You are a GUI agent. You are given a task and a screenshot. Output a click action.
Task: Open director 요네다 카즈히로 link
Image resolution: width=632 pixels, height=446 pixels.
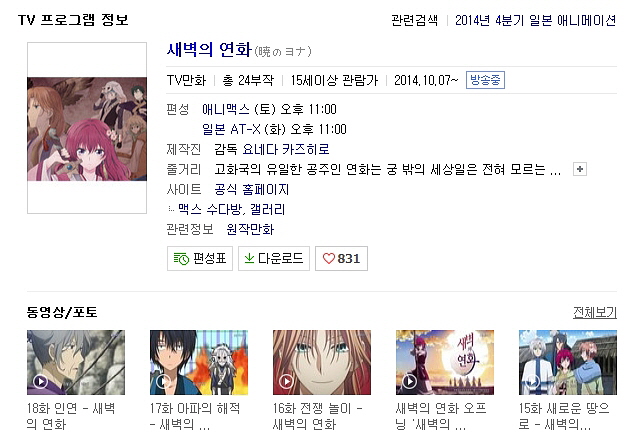tap(286, 149)
